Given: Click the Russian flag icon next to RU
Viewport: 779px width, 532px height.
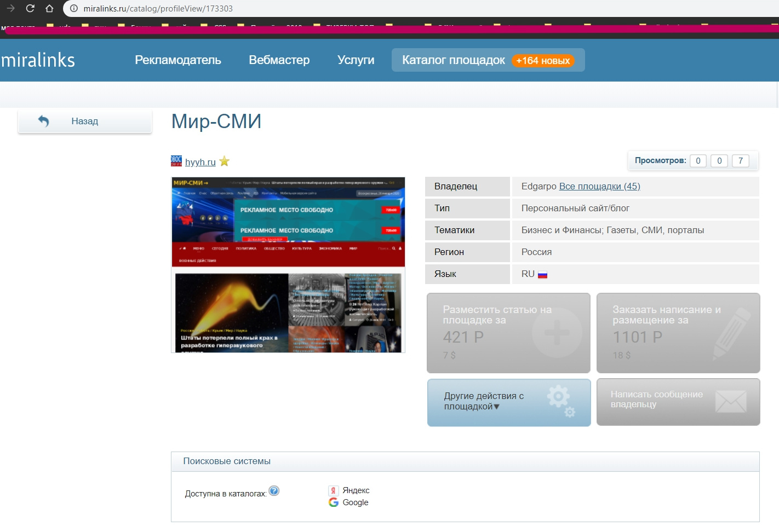Looking at the screenshot, I should click(543, 275).
